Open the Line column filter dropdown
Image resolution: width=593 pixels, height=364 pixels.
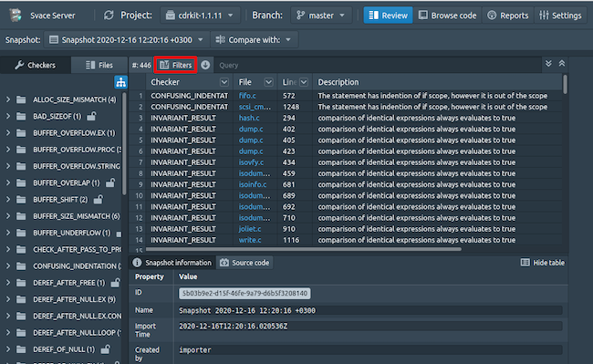[304, 82]
